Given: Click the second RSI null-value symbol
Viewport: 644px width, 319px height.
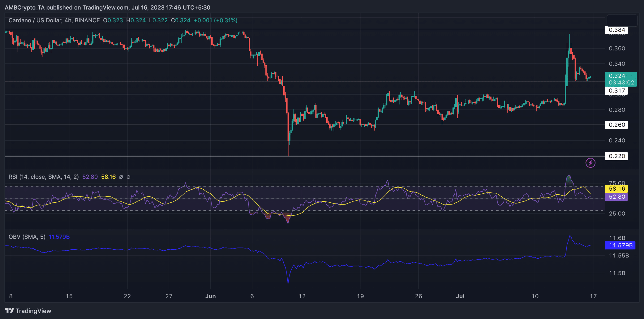Looking at the screenshot, I should [x=128, y=177].
